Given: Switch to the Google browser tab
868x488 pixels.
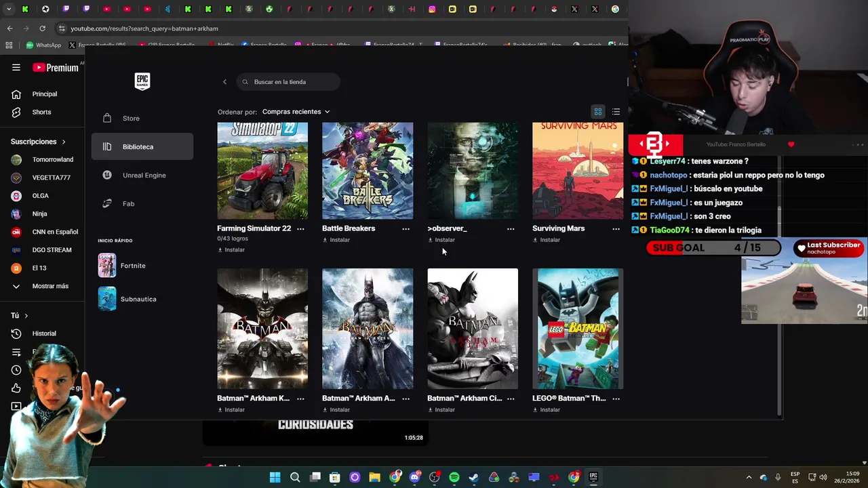Looking at the screenshot, I should click(615, 9).
